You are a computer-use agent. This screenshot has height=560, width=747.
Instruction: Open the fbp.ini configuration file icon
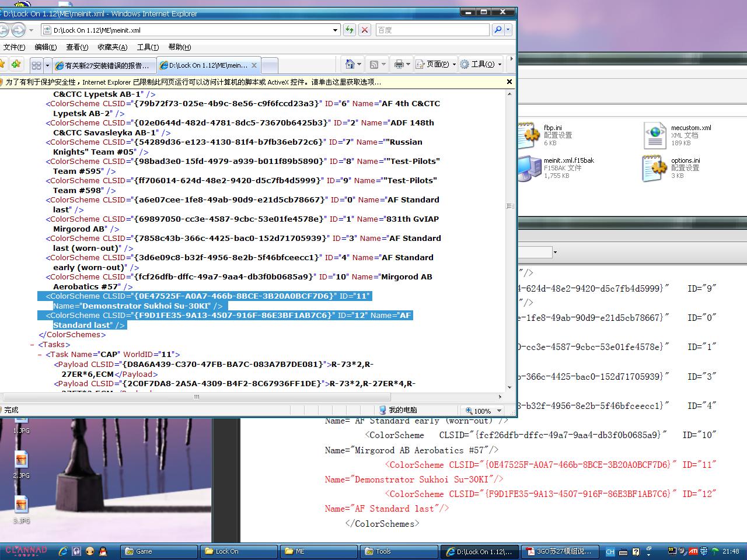(529, 135)
